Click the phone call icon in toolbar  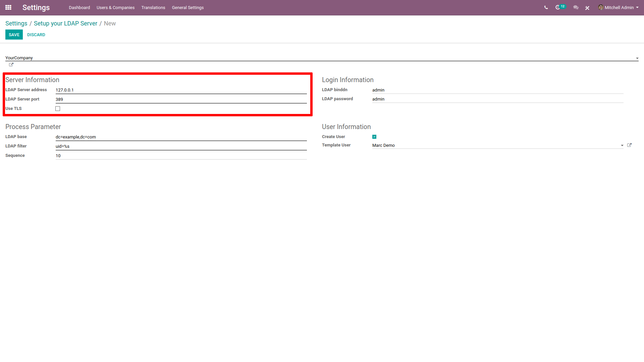[546, 7]
